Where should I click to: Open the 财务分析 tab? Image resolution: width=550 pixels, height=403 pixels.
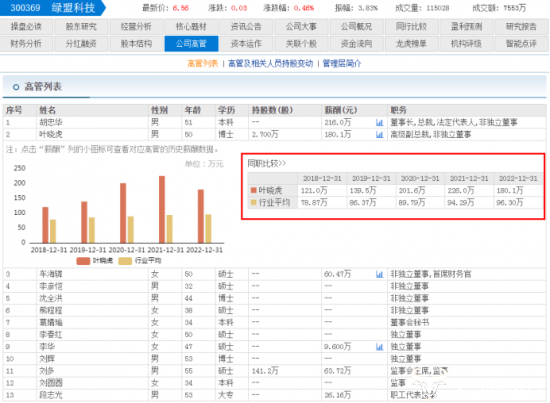(26, 44)
